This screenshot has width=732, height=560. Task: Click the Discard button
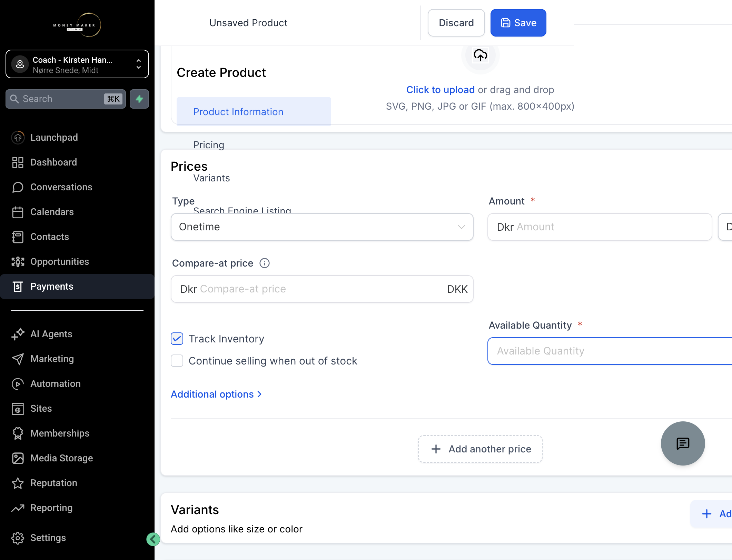click(x=456, y=23)
